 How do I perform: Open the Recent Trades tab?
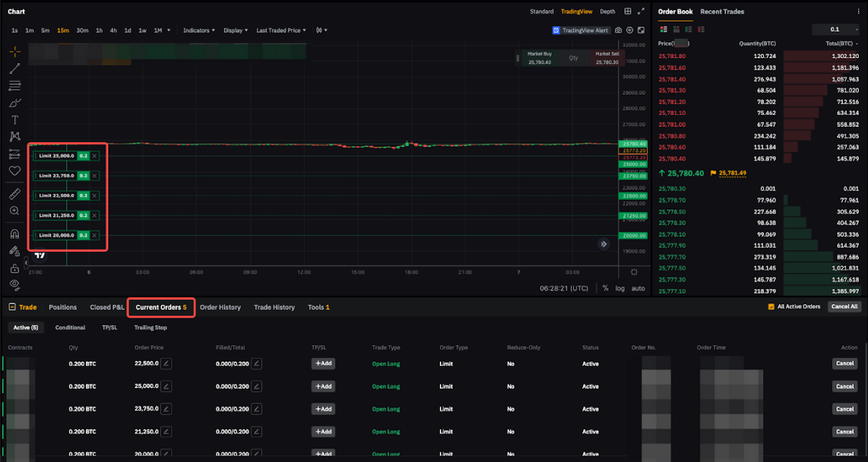[x=722, y=11]
